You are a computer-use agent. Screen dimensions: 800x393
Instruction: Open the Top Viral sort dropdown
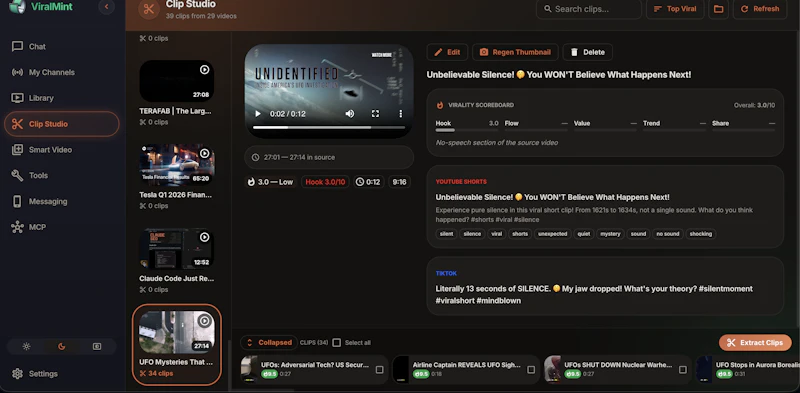click(675, 9)
